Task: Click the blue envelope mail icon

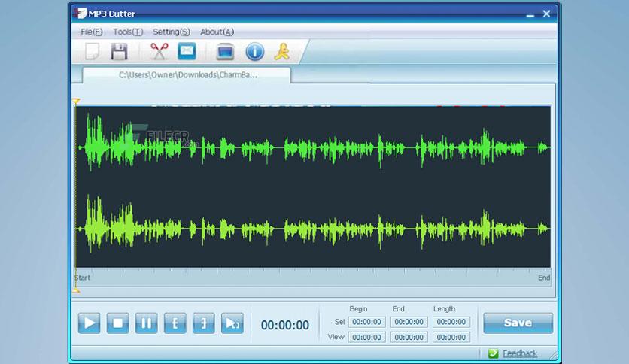Action: [187, 51]
